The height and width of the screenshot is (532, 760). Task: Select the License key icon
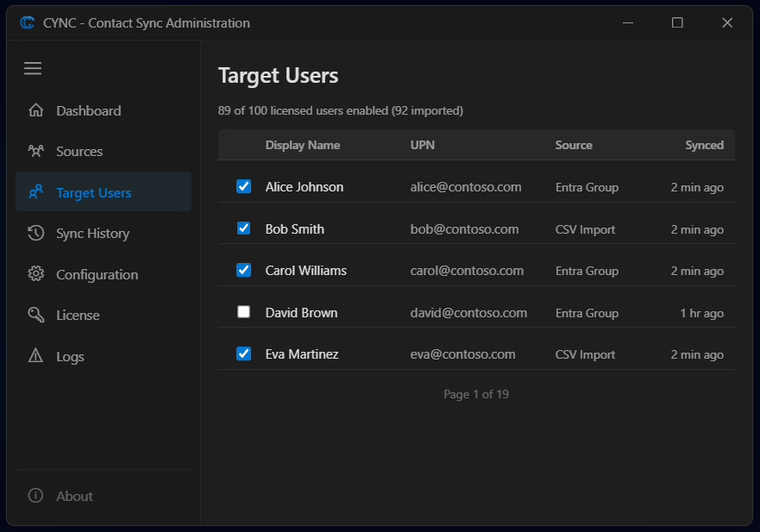point(35,315)
